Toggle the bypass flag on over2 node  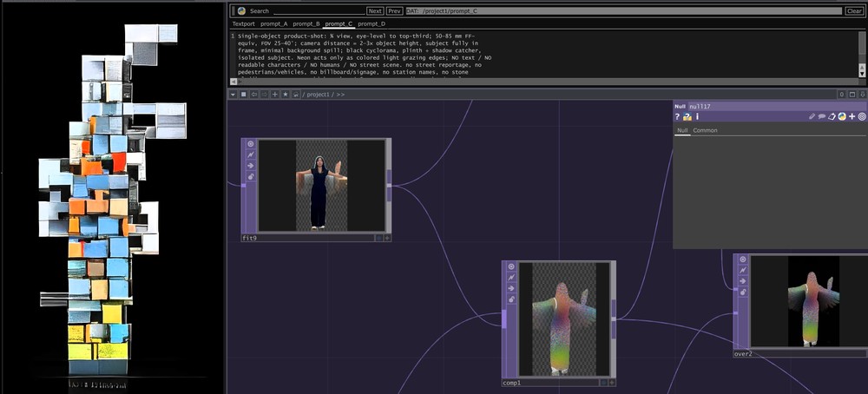[743, 271]
